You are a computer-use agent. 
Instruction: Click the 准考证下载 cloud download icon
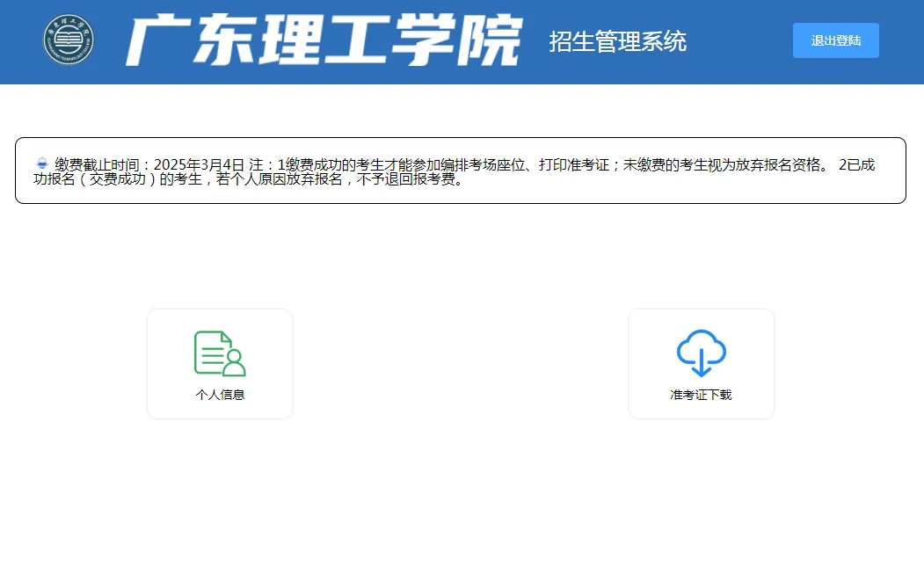pos(702,353)
